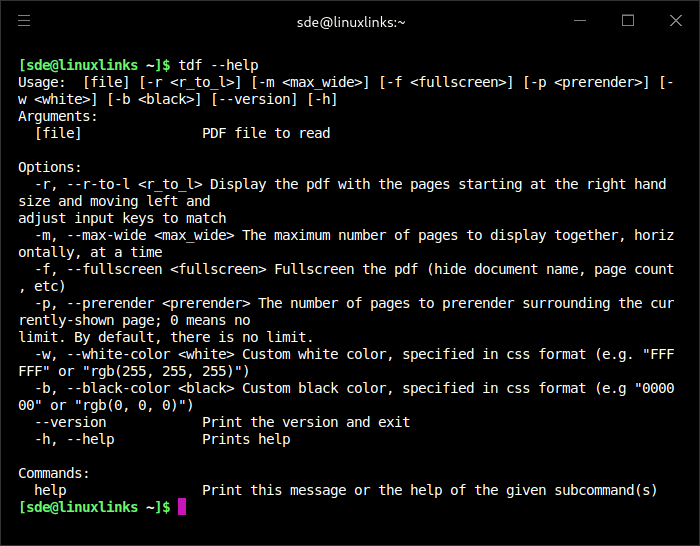700x546 pixels.
Task: Click the magenta cursor block at the prompt
Action: (x=182, y=507)
